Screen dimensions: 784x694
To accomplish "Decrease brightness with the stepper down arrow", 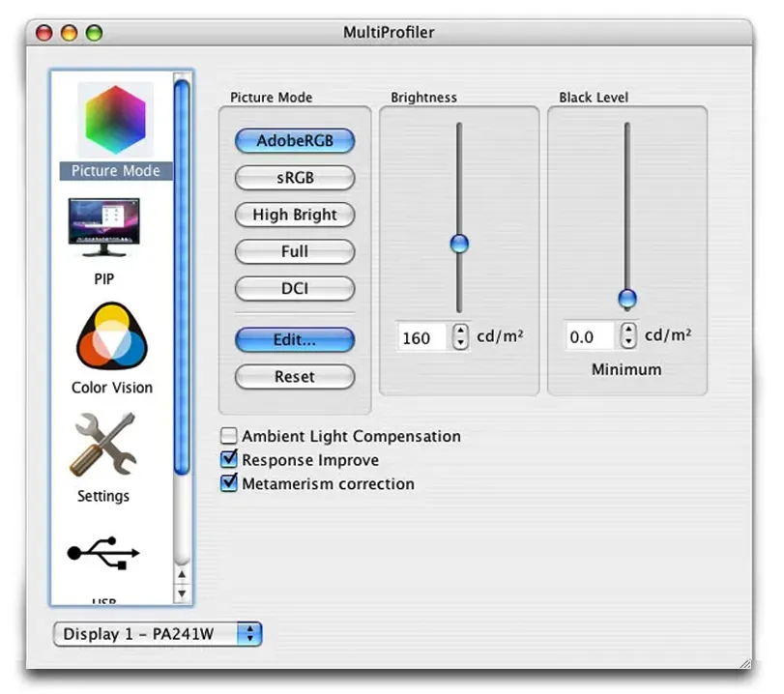I will pos(460,343).
